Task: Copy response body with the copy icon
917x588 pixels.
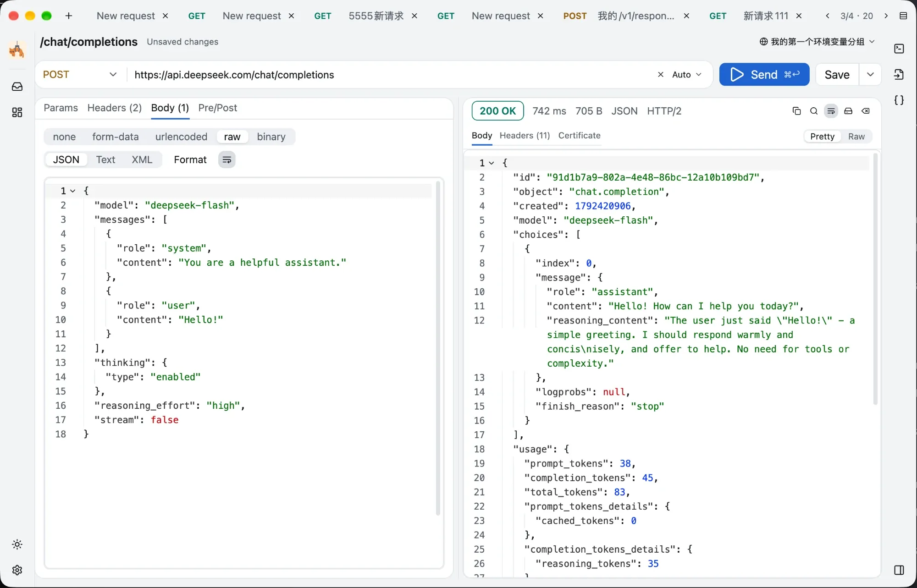Action: tap(796, 111)
